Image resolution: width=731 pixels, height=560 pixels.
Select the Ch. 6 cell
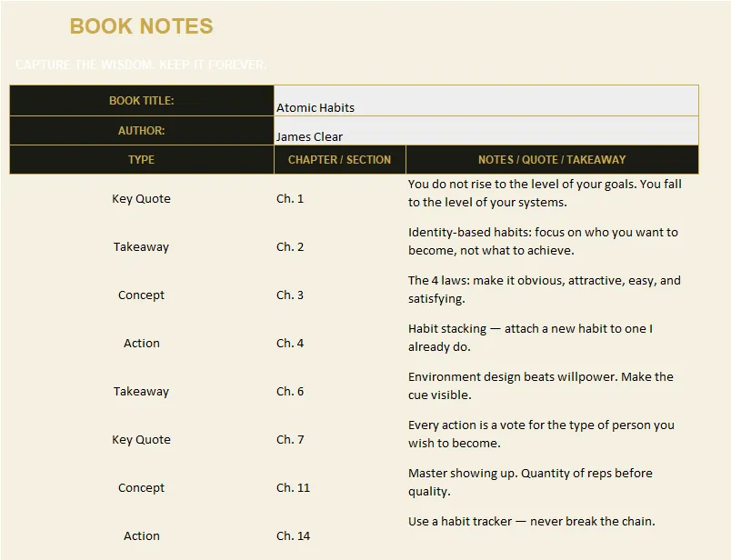(340, 391)
